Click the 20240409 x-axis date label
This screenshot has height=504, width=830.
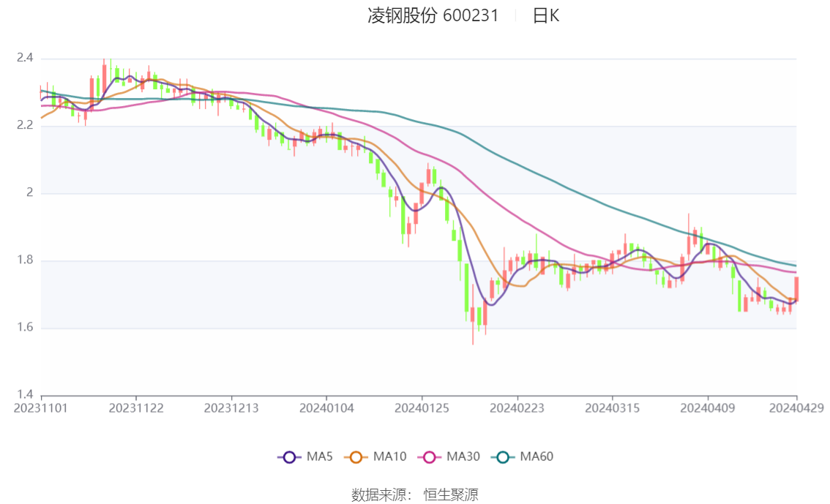coord(707,408)
